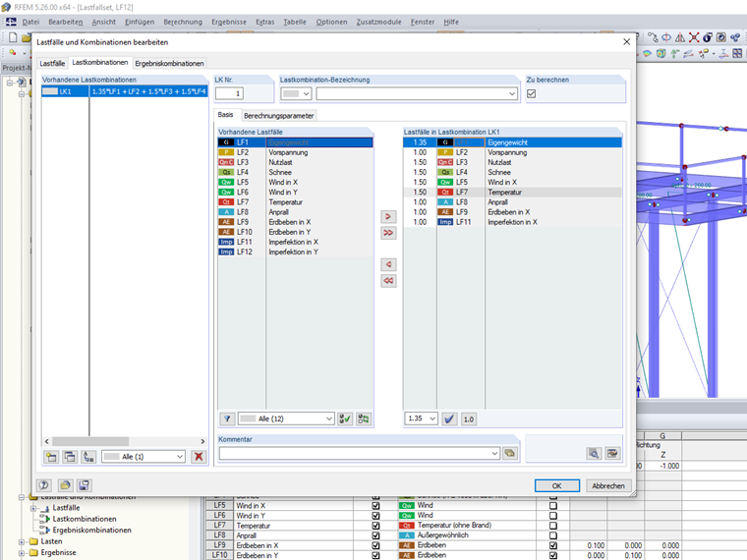The width and height of the screenshot is (747, 560).
Task: Create a new load combination via the folder icon
Action: [x=51, y=457]
